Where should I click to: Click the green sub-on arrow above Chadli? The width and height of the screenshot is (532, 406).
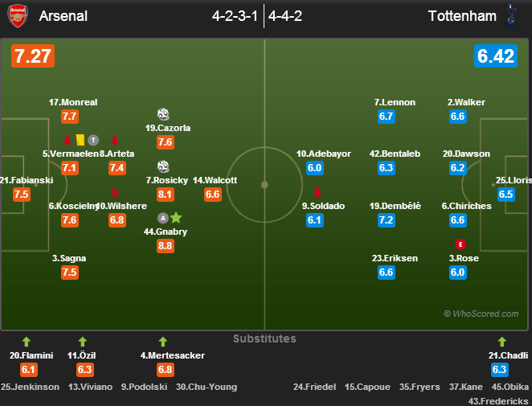point(502,342)
